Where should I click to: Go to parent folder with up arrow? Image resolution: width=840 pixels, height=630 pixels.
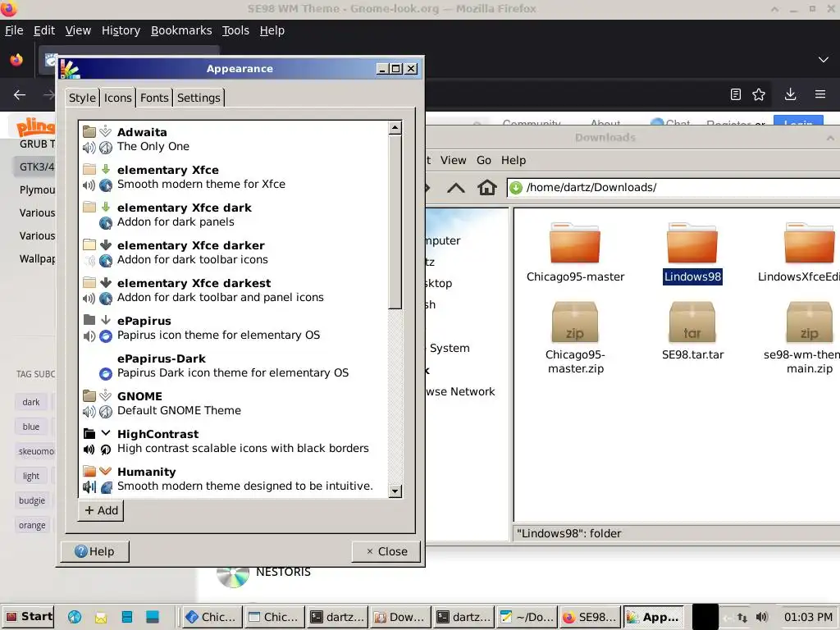456,188
